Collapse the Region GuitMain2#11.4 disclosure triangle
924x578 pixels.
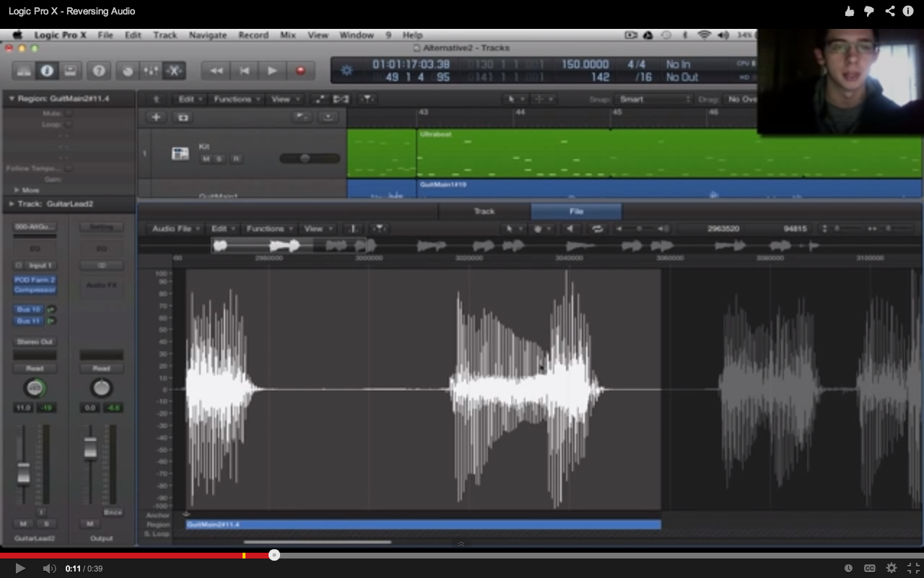[x=12, y=98]
